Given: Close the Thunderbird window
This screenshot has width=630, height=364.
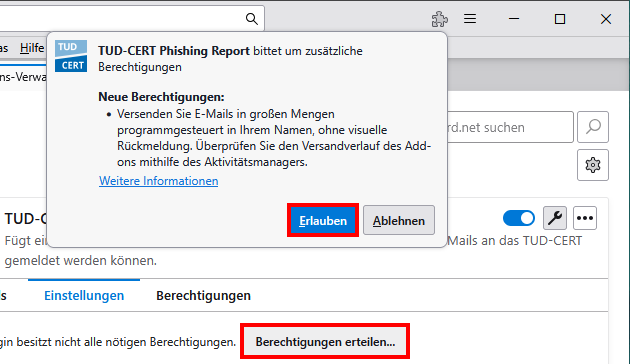Looking at the screenshot, I should pos(606,18).
